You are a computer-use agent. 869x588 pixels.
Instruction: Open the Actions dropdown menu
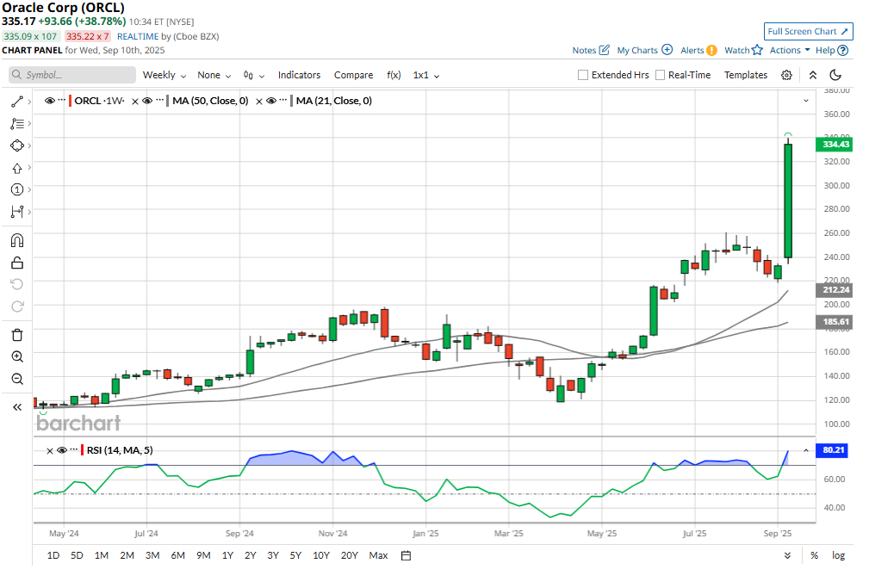pos(790,51)
